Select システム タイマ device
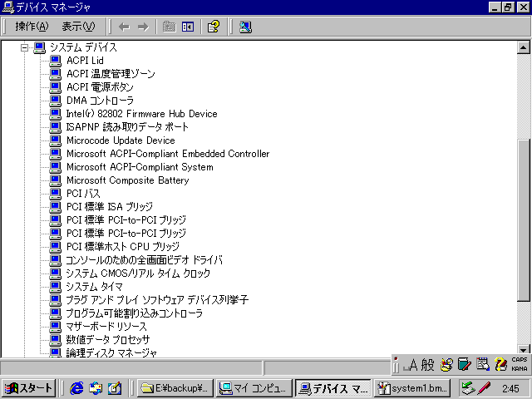Screen dimensions: 532x399 94,287
